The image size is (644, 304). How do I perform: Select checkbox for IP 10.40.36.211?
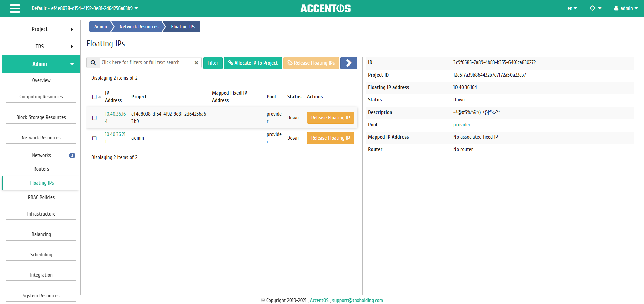pos(94,138)
